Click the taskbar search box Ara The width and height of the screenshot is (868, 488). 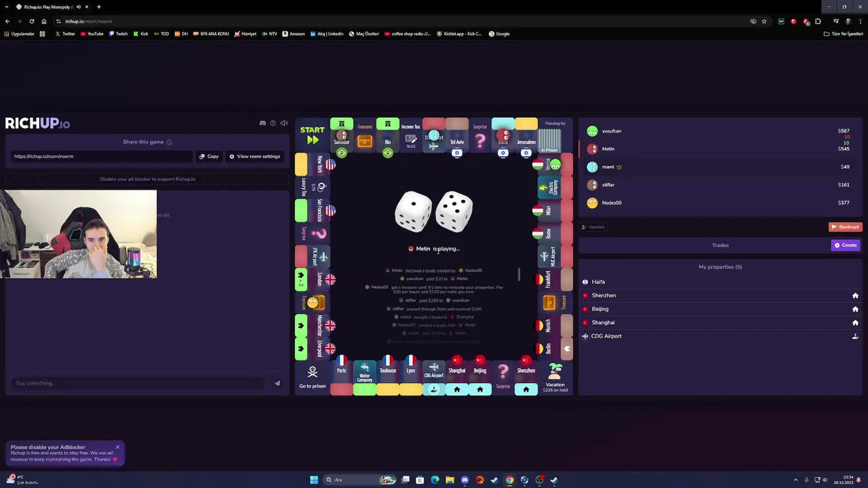(x=360, y=480)
